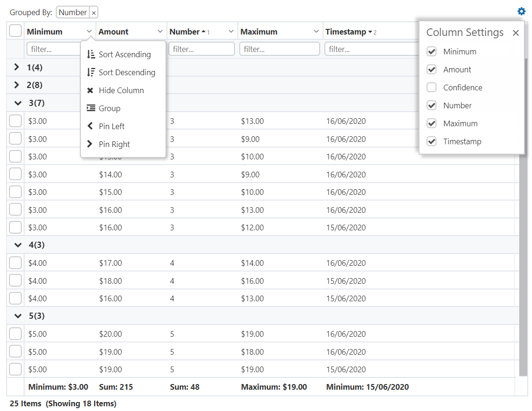
Task: Select Pin Right menu option
Action: point(114,144)
